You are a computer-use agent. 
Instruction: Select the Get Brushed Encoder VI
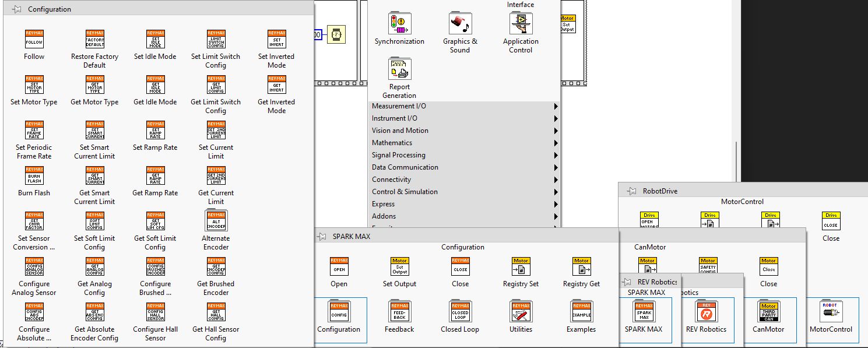tap(216, 266)
